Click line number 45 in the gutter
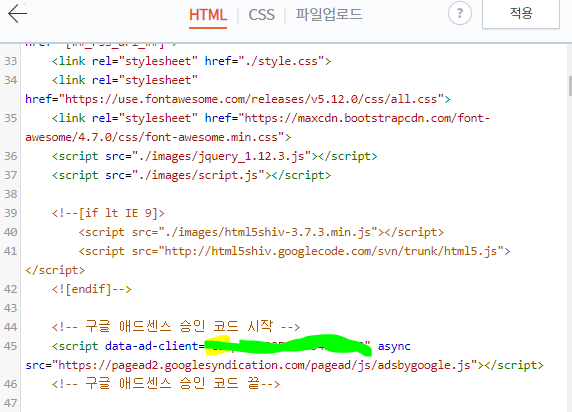572x412 pixels. click(x=11, y=346)
